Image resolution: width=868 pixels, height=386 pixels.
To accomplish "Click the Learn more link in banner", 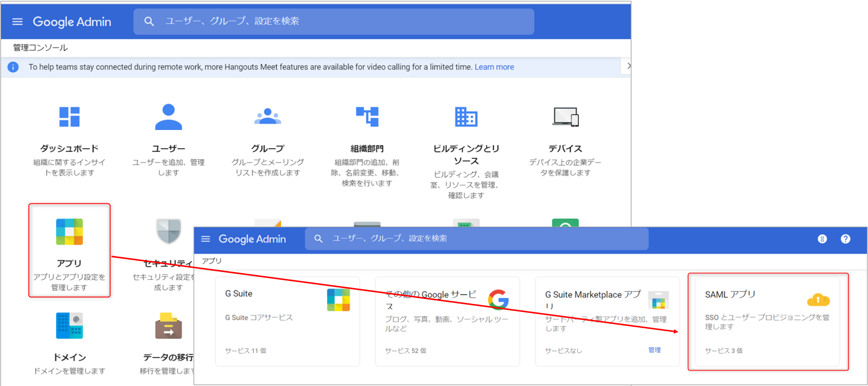I will [x=494, y=67].
